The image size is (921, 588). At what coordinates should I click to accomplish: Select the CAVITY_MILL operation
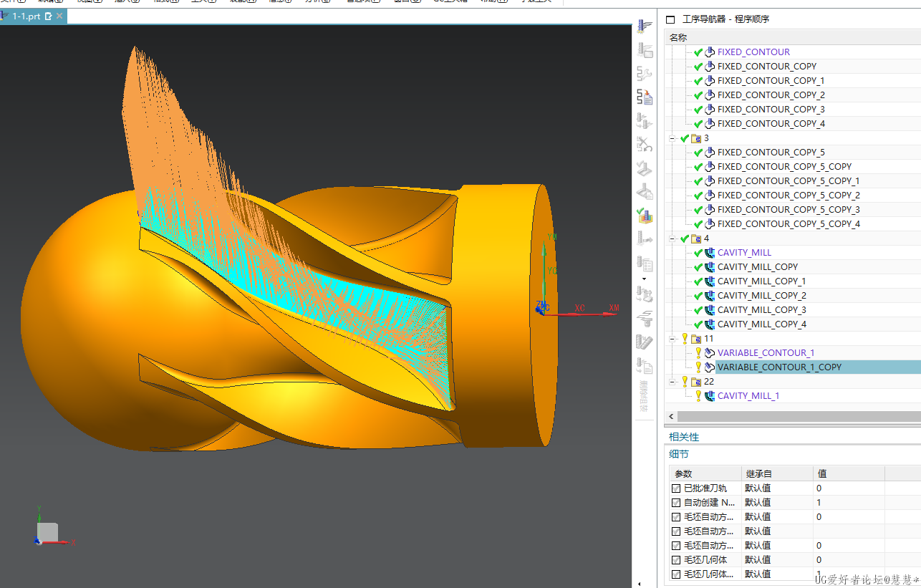tap(744, 252)
